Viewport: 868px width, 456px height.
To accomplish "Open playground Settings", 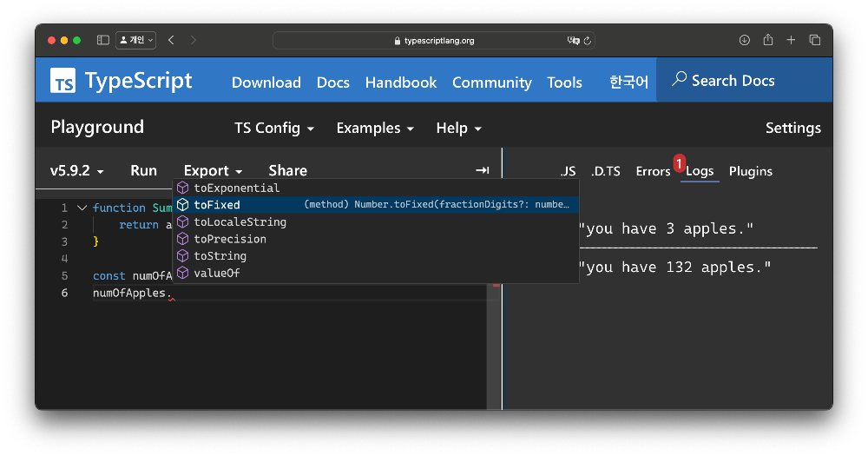I will point(793,128).
